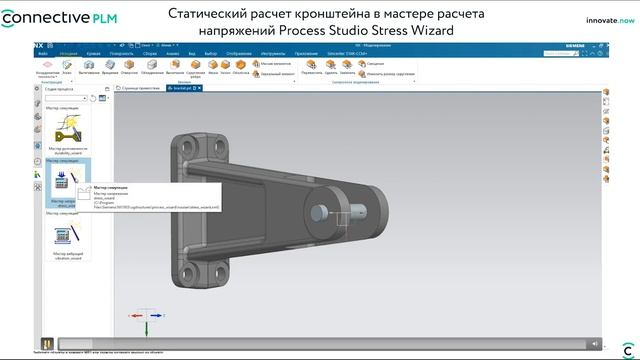The width and height of the screenshot is (640, 360).
Task: Pause the video playback
Action: pyautogui.click(x=47, y=344)
